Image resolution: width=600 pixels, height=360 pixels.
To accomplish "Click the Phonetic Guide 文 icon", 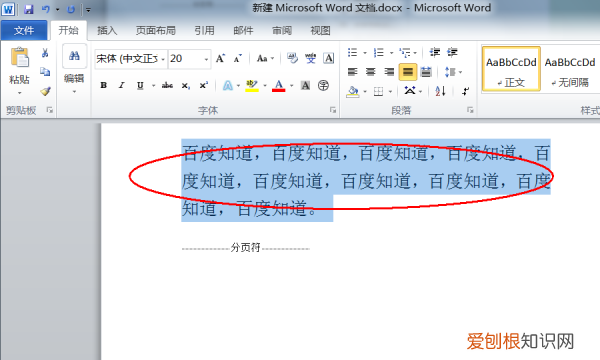I will [x=310, y=59].
